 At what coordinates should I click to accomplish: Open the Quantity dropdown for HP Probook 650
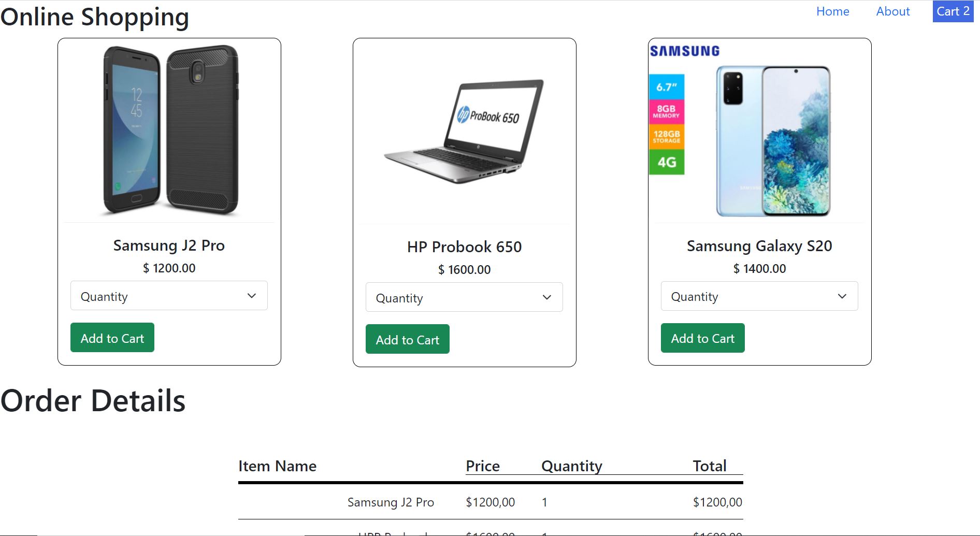464,297
